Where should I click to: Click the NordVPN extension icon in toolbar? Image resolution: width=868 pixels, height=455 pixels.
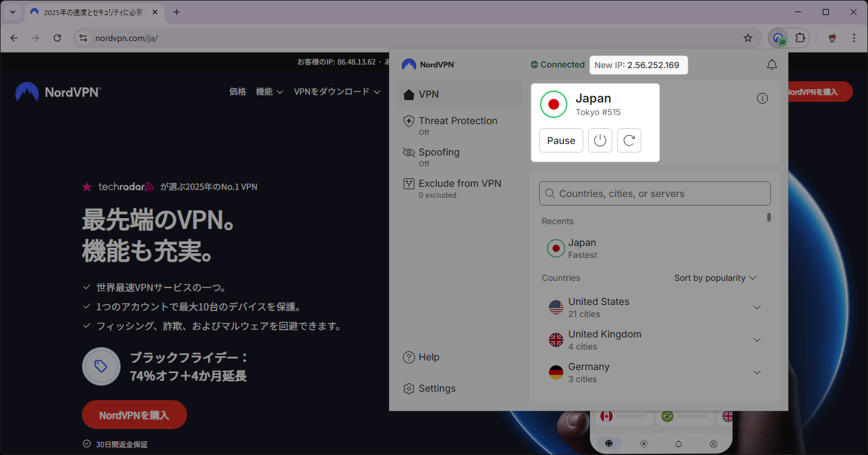pos(779,38)
